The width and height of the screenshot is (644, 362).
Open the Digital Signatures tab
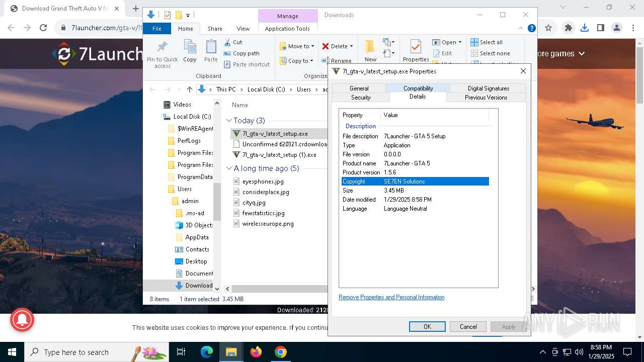pos(488,88)
